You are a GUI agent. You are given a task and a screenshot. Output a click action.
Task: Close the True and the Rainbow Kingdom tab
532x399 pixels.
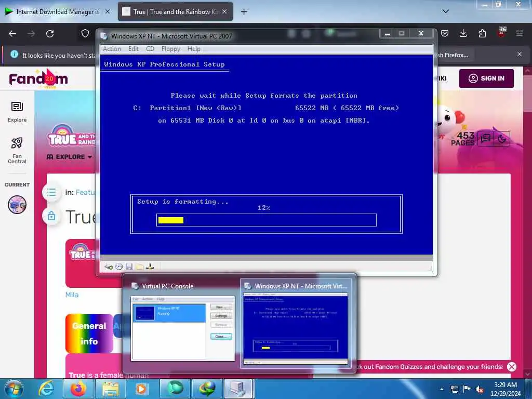point(224,11)
